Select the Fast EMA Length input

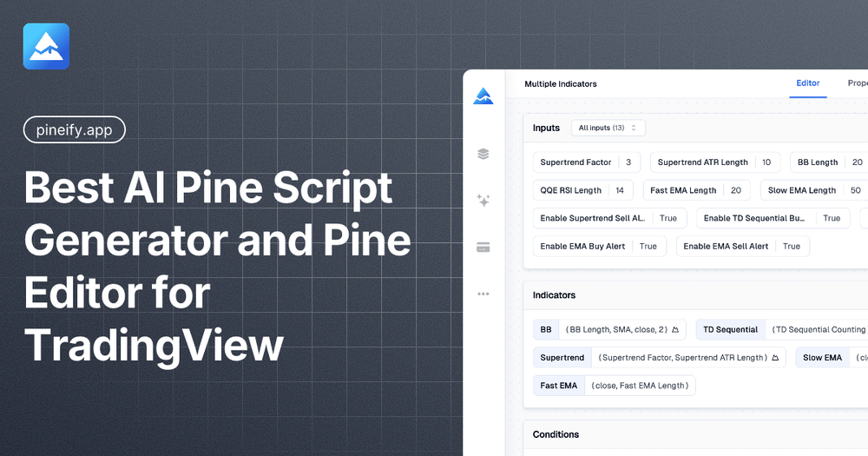coord(696,190)
